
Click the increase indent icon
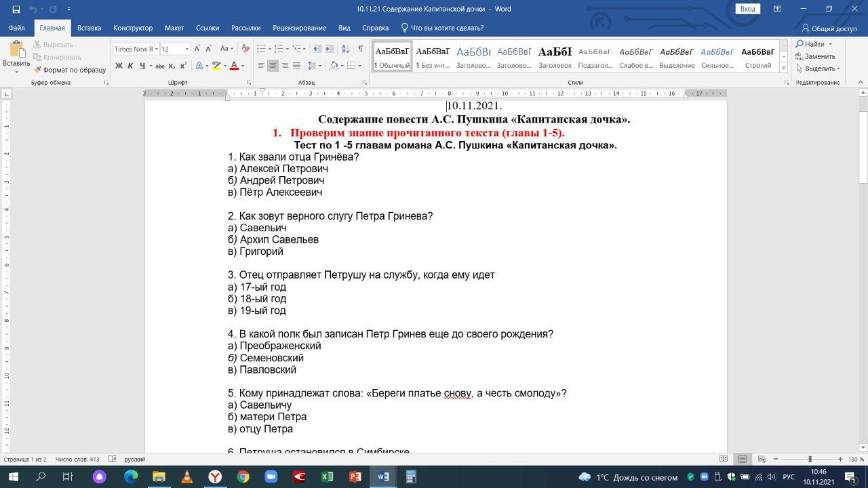[x=329, y=49]
